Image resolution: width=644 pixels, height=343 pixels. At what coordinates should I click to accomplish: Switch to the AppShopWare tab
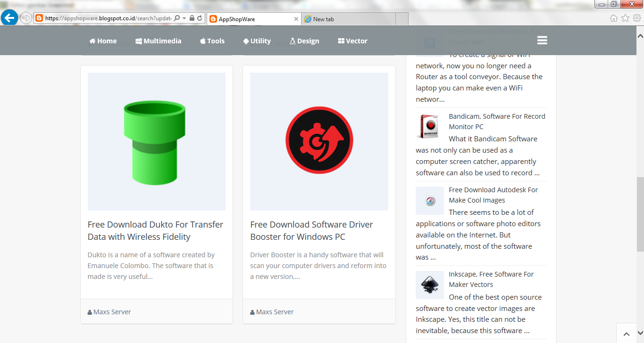[254, 19]
